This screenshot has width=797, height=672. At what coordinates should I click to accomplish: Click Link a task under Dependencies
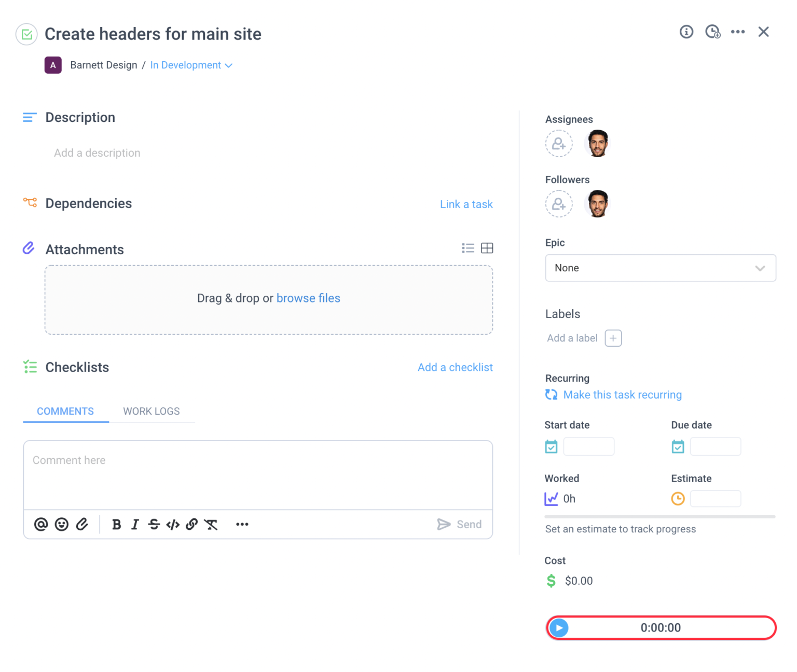click(466, 204)
